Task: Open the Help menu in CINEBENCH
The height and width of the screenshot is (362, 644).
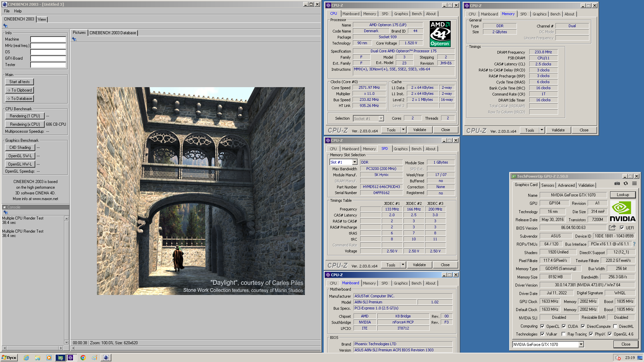Action: tap(18, 11)
